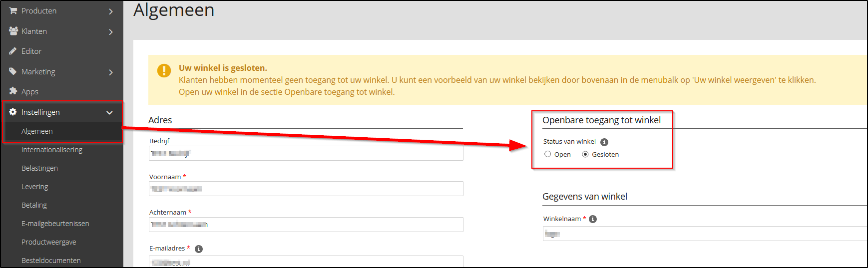Viewport: 868px width, 268px height.
Task: Click the Apps puzzle piece icon
Action: (x=13, y=91)
